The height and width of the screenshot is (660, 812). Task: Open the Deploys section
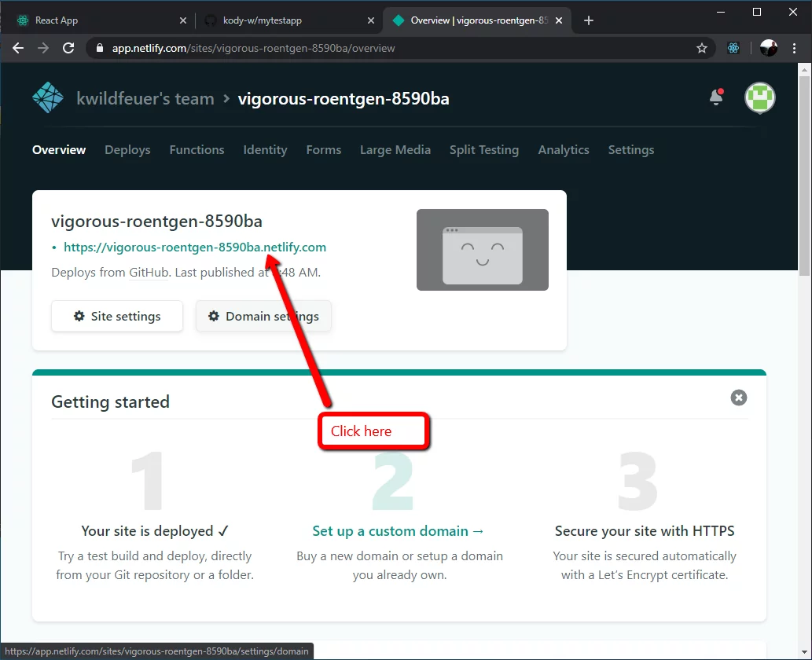[127, 149]
